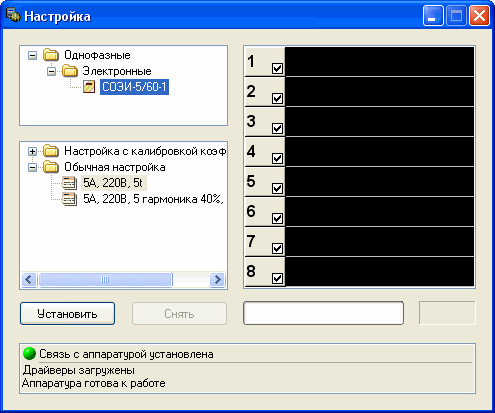The height and width of the screenshot is (413, 495).
Task: Click the horizontal scrollbar right arrow
Action: coord(217,279)
